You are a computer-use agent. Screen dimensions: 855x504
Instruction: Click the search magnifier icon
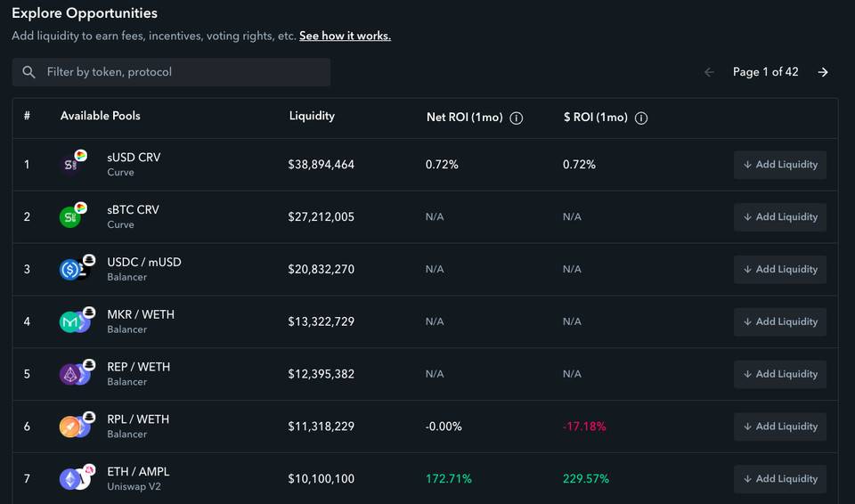coord(28,72)
